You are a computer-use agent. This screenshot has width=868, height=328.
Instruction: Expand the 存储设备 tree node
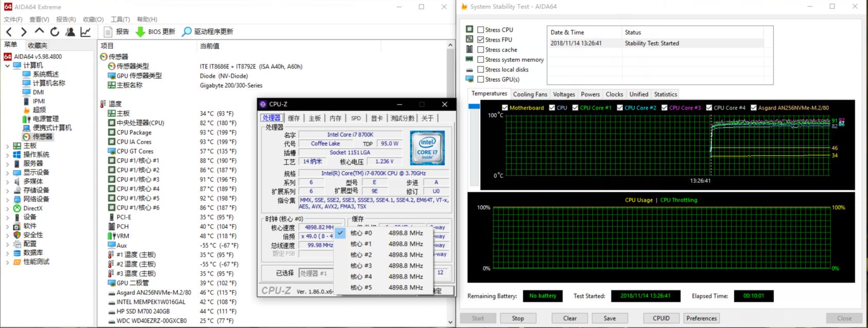point(7,191)
